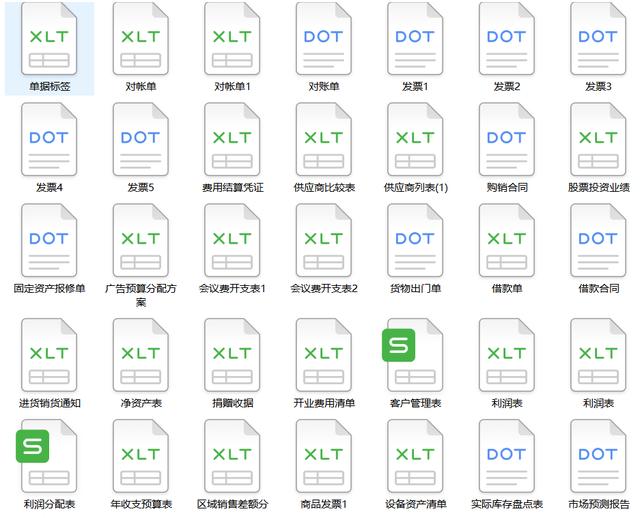Image resolution: width=640 pixels, height=518 pixels.
Task: Click the 供应商比较表 spreadsheet icon
Action: pos(323,140)
